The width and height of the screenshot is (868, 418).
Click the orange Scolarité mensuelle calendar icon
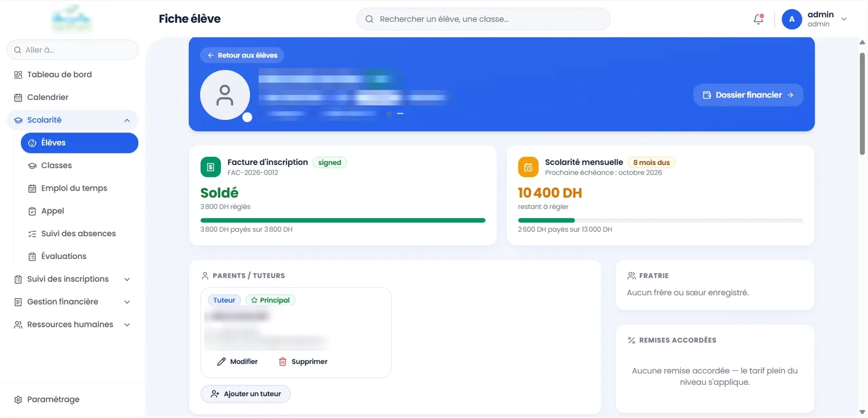(528, 167)
